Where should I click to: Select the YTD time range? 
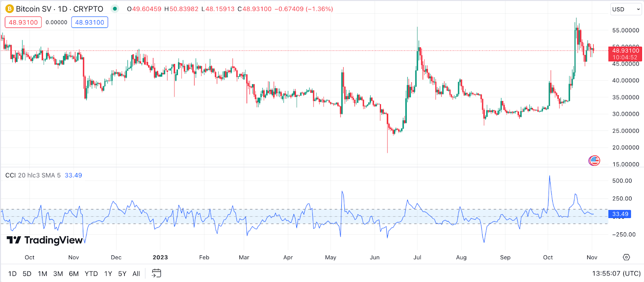point(91,274)
